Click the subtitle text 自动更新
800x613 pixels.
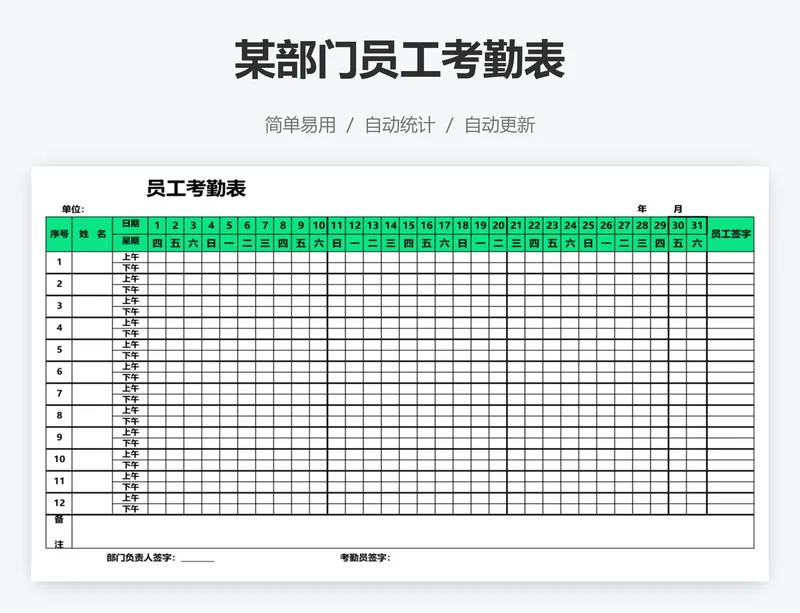pos(499,125)
